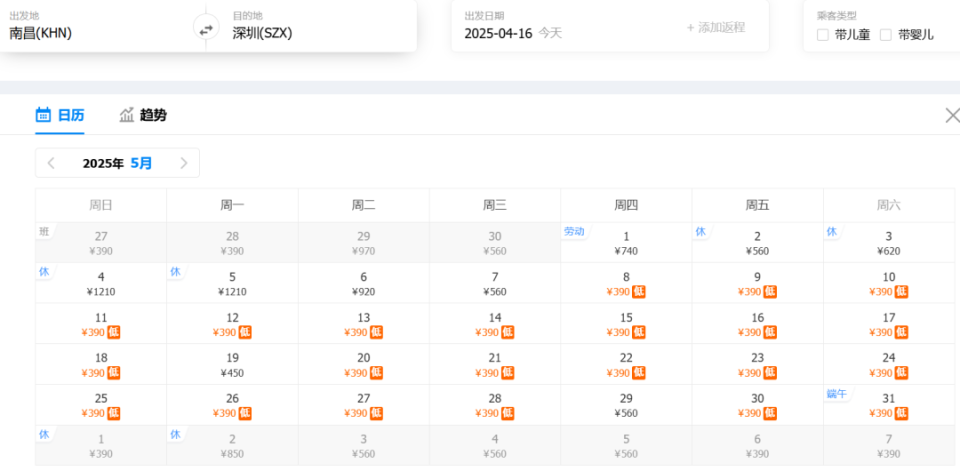Select May 14 low-price date
This screenshot has height=471, width=960.
click(x=495, y=323)
